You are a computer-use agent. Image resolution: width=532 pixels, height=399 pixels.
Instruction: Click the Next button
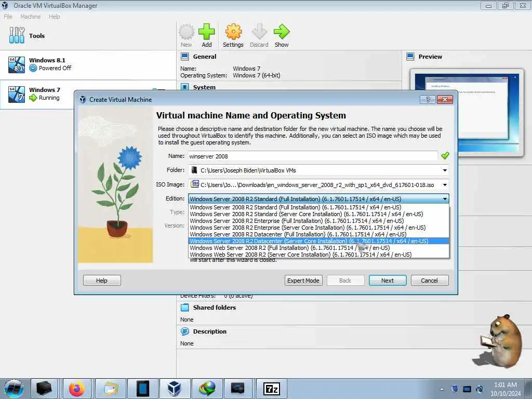[388, 280]
